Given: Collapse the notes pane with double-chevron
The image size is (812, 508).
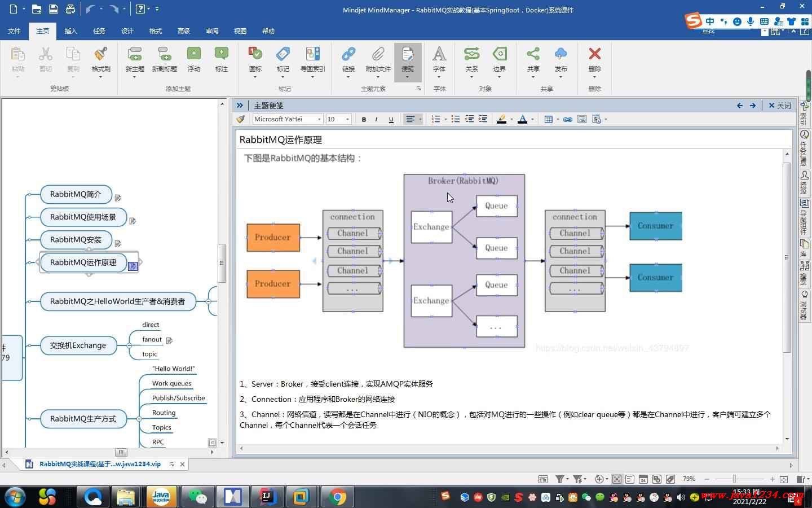Looking at the screenshot, I should point(240,106).
